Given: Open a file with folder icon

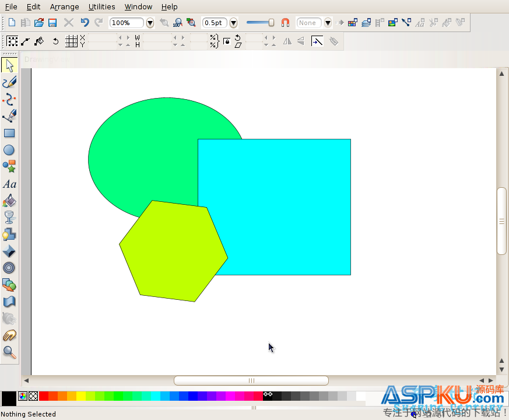Looking at the screenshot, I should point(39,22).
